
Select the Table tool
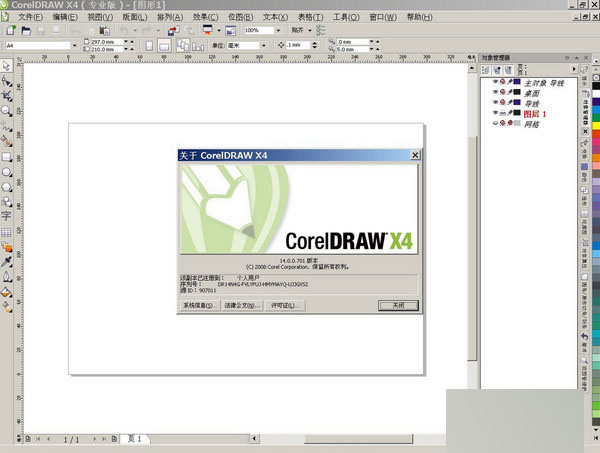pos(6,232)
